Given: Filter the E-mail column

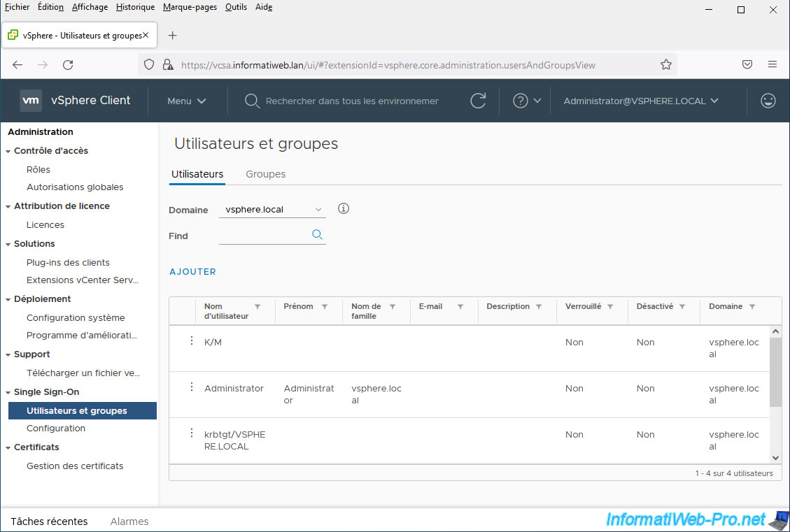Looking at the screenshot, I should [x=460, y=306].
